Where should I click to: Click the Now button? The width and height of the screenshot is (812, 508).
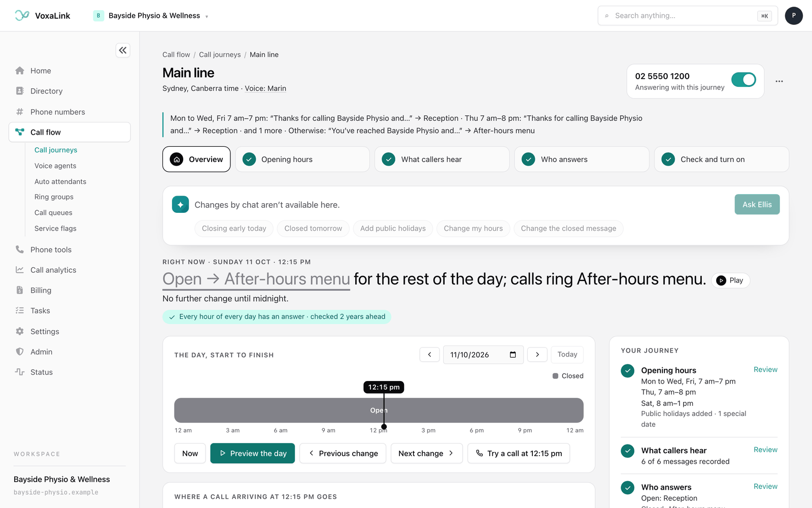tap(190, 454)
